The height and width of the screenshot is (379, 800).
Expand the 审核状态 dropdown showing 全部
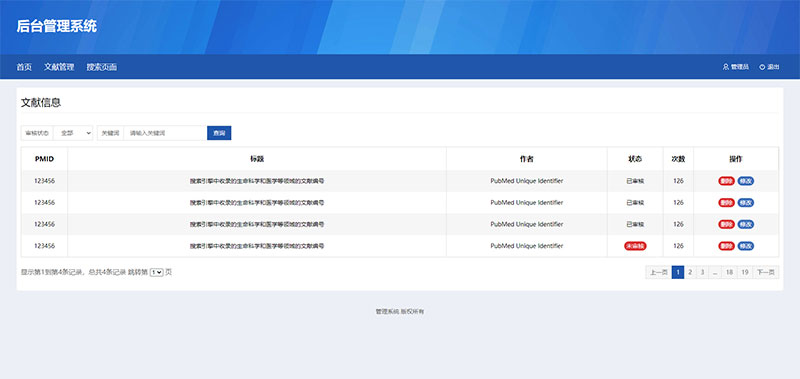point(73,133)
